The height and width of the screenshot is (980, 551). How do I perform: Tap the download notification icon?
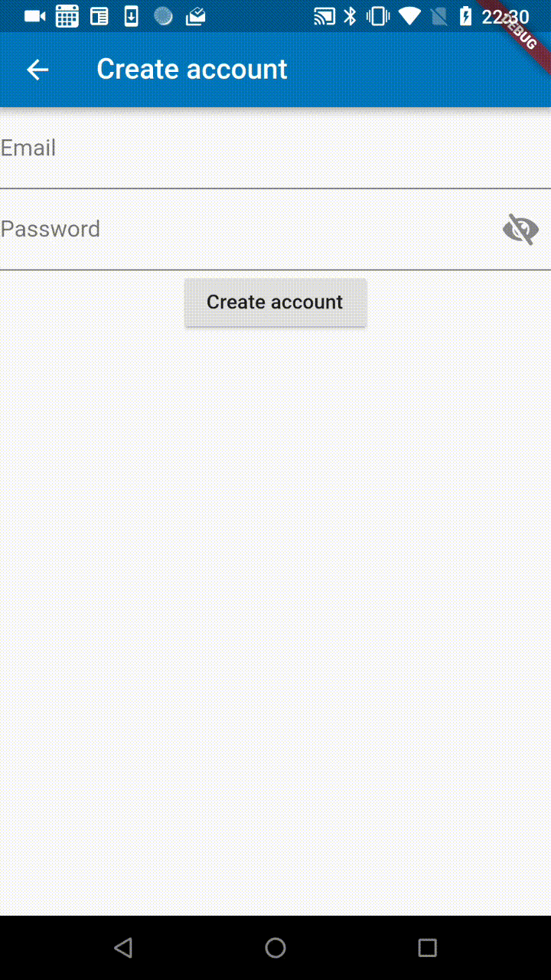(x=131, y=16)
